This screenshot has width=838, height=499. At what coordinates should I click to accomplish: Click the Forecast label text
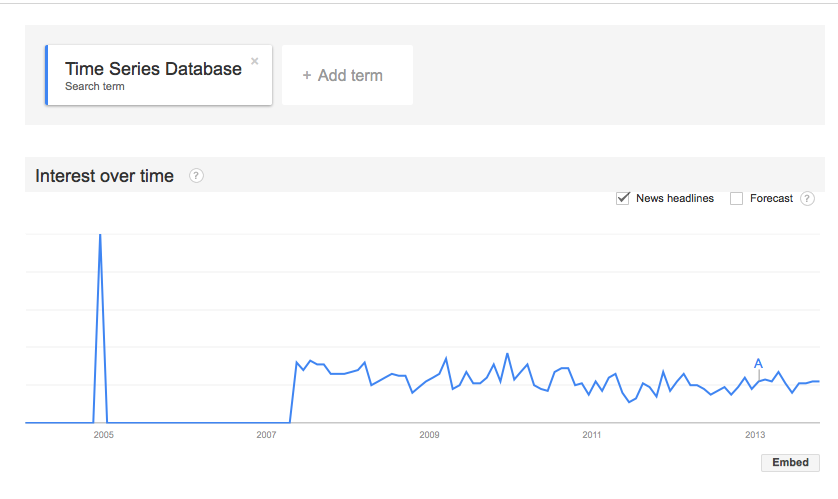tap(771, 198)
